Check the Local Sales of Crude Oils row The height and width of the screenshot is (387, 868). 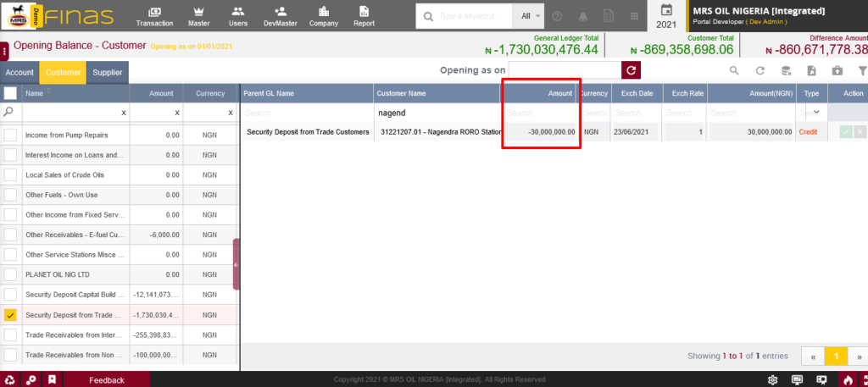[10, 174]
